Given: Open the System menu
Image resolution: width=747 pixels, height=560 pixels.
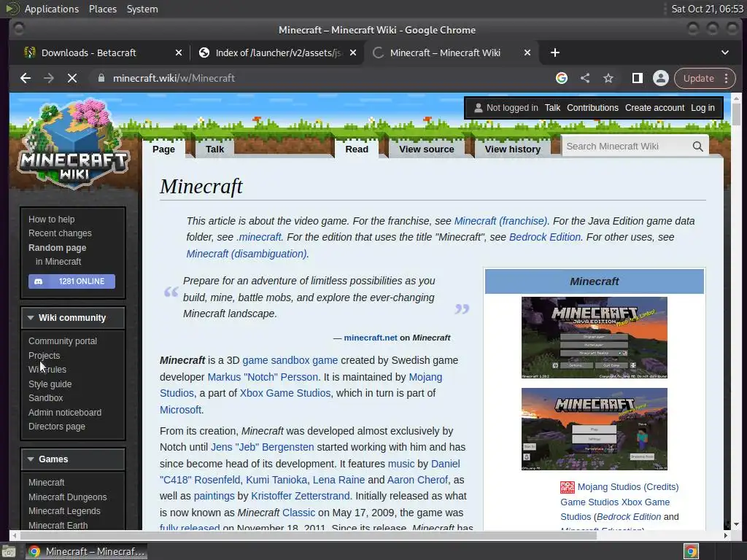Looking at the screenshot, I should pos(142,9).
